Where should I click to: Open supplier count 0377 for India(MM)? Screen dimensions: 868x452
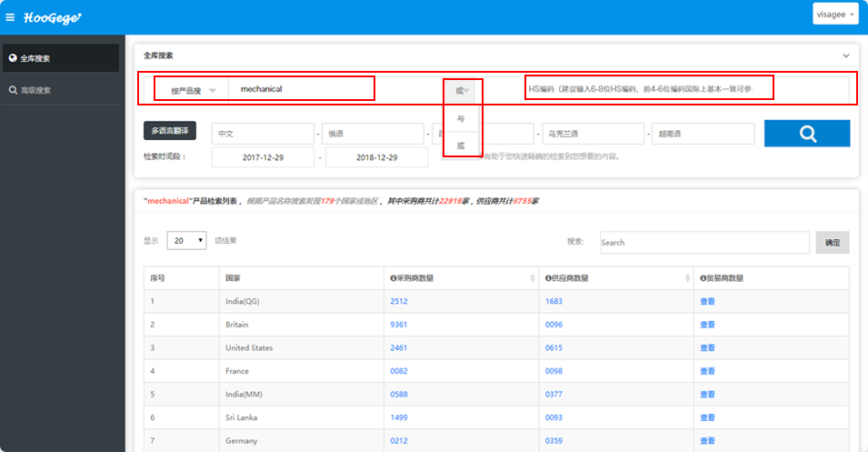[x=554, y=395]
